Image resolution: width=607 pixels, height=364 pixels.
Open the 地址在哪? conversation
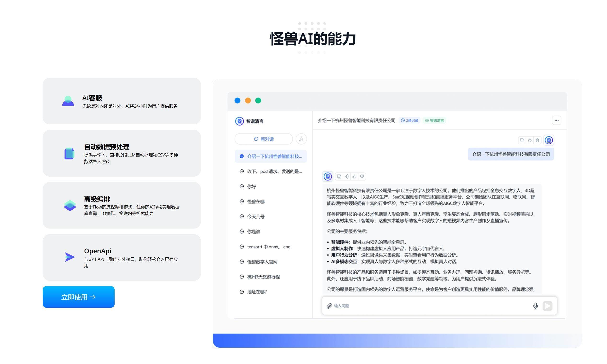tap(271, 292)
